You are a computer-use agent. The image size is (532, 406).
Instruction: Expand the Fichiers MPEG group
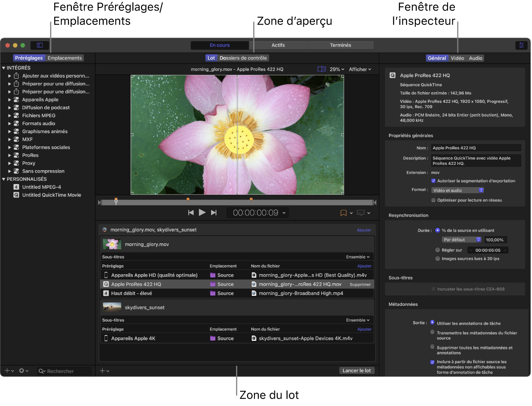pyautogui.click(x=10, y=116)
